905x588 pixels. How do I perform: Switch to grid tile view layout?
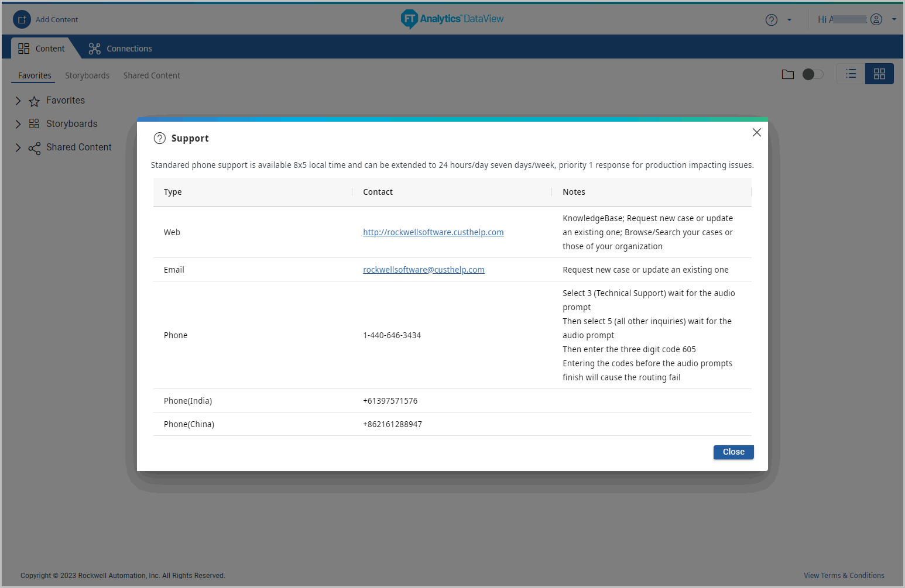[879, 74]
